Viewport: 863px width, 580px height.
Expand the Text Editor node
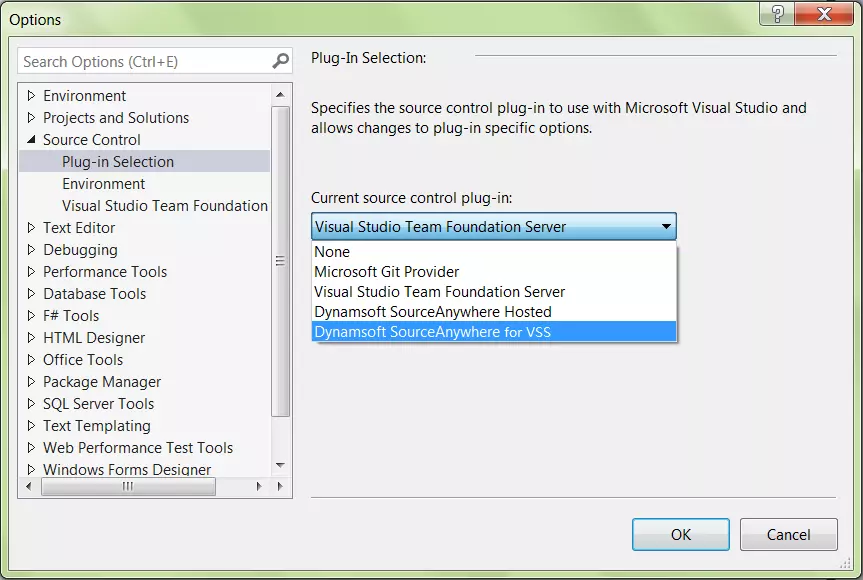31,227
